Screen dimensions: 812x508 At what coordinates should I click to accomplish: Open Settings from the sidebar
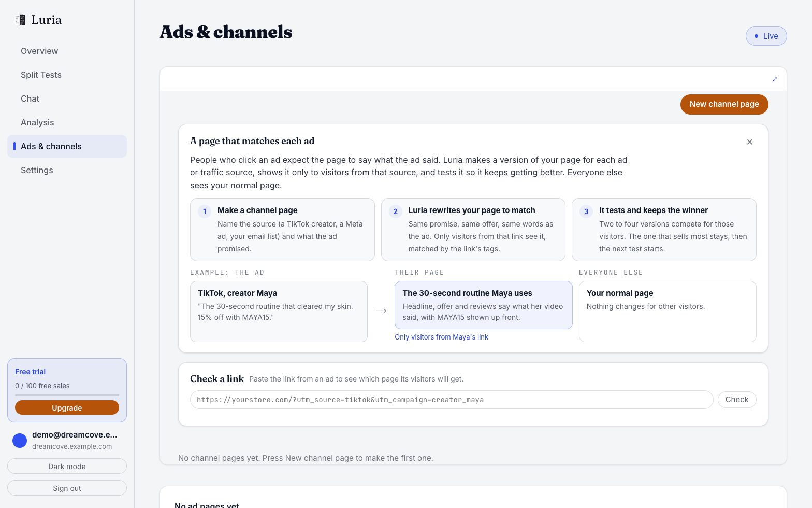click(x=67, y=170)
